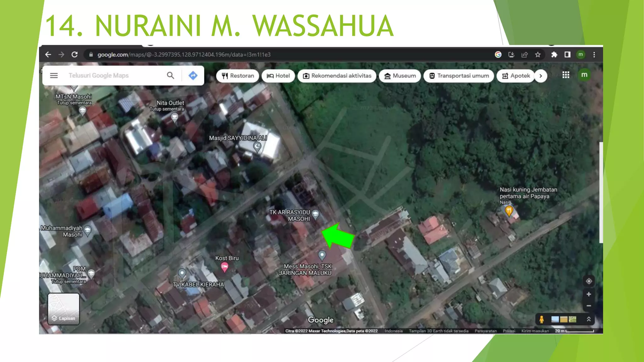Select the Museum category chip
Screen dimensions: 644x362
[x=400, y=76]
